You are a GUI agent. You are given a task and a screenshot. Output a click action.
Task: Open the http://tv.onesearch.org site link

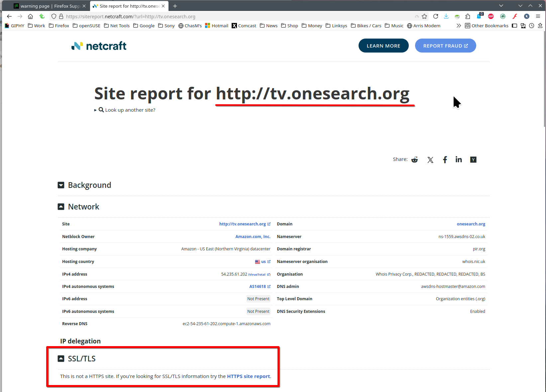(x=245, y=224)
